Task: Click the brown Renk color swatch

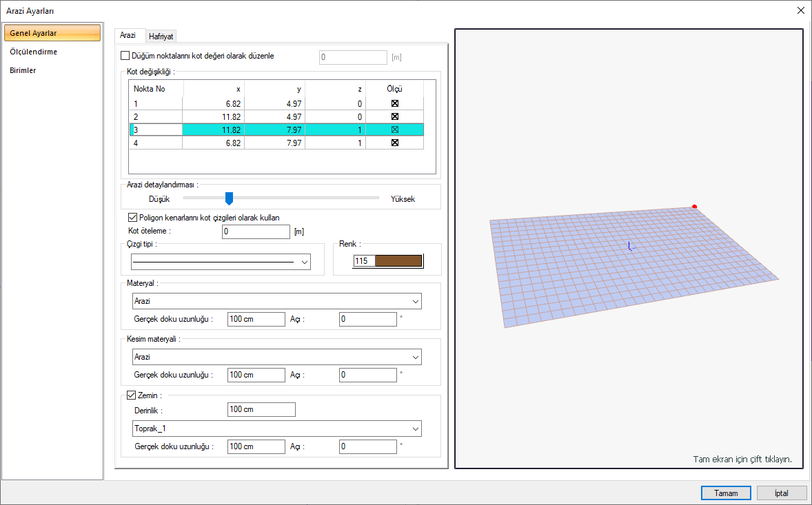Action: click(x=398, y=261)
